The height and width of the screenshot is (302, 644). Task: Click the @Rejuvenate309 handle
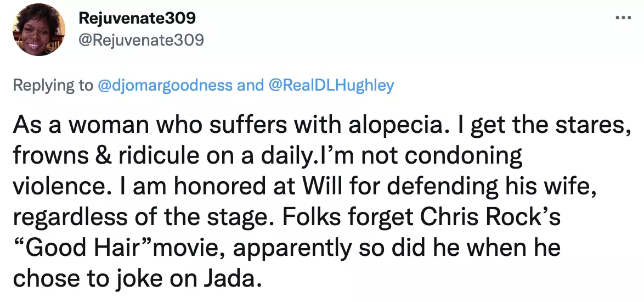point(142,40)
